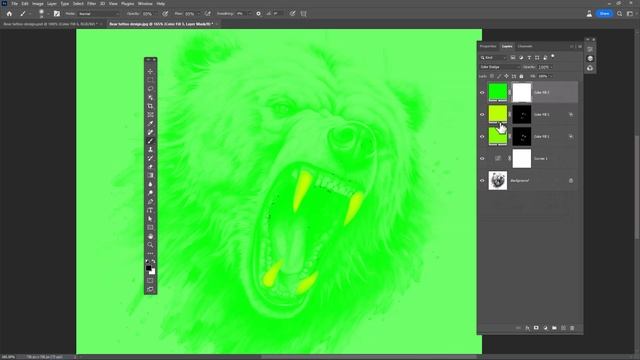
Task: Toggle the brush settings panel button
Action: pyautogui.click(x=57, y=13)
